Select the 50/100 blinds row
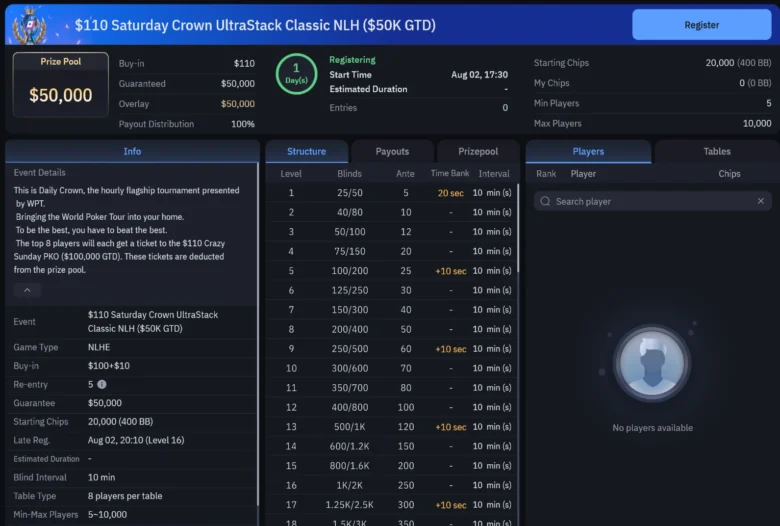The height and width of the screenshot is (526, 780). pos(391,231)
